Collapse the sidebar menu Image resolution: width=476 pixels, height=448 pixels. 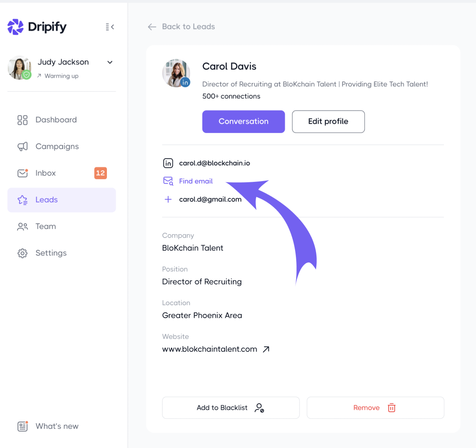(x=110, y=27)
